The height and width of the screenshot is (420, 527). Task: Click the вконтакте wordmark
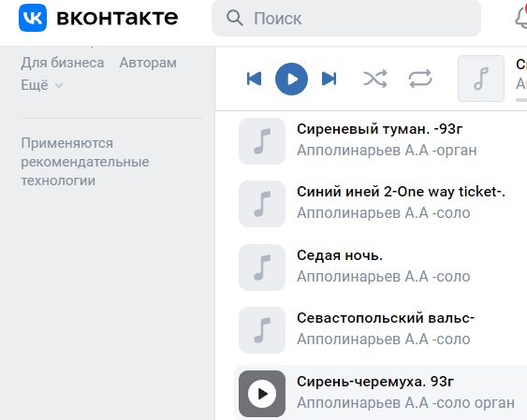117,18
